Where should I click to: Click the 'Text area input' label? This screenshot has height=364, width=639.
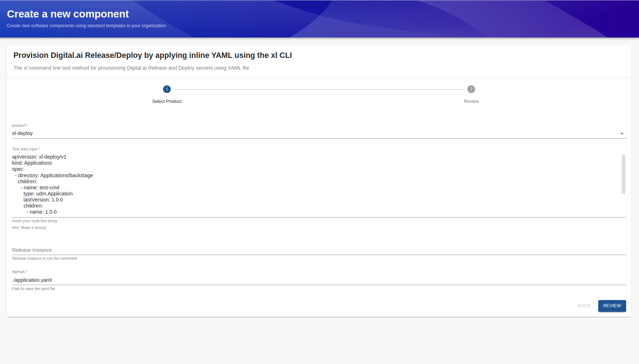(x=26, y=149)
